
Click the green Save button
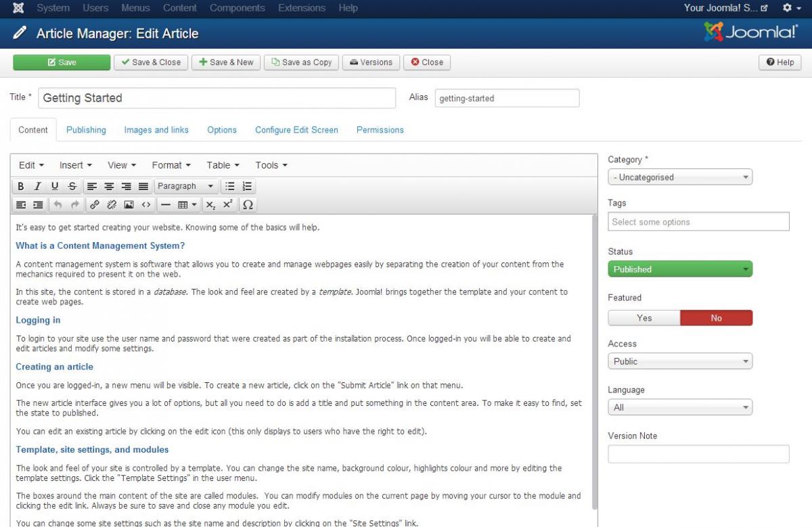pyautogui.click(x=62, y=62)
